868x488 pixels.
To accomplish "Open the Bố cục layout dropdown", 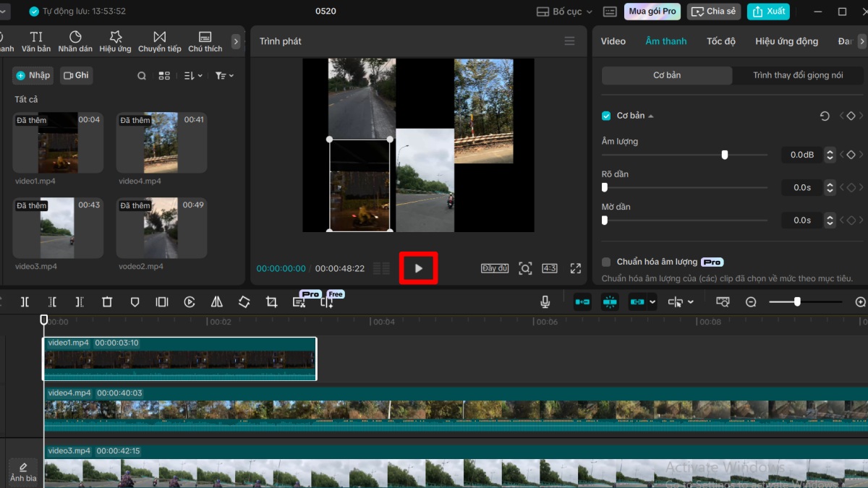I will click(x=563, y=11).
